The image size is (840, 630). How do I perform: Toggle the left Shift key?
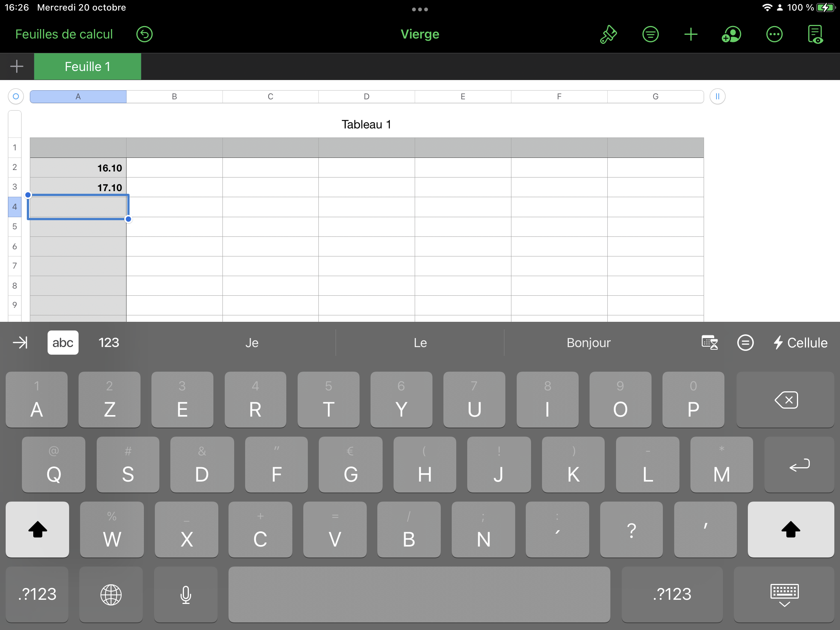coord(37,530)
